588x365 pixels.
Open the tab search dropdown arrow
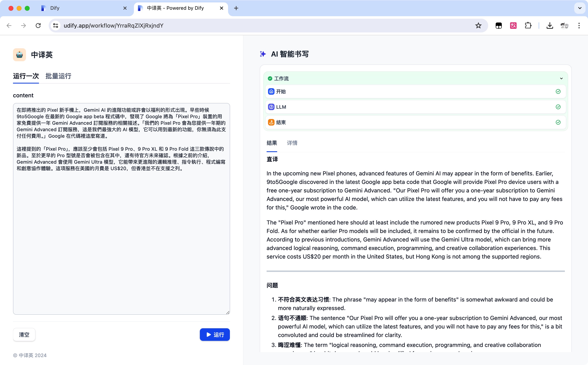tap(580, 8)
